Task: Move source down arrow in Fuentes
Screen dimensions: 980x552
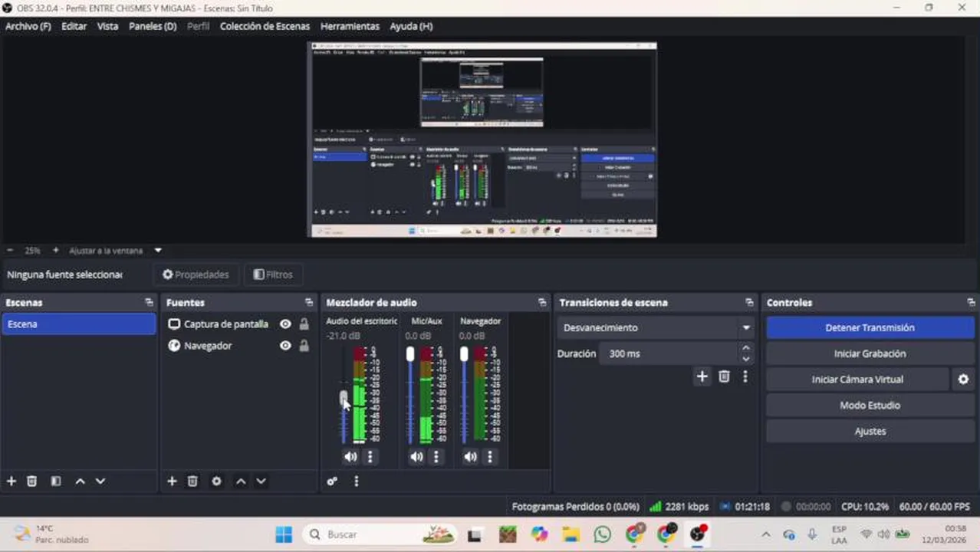Action: (261, 481)
